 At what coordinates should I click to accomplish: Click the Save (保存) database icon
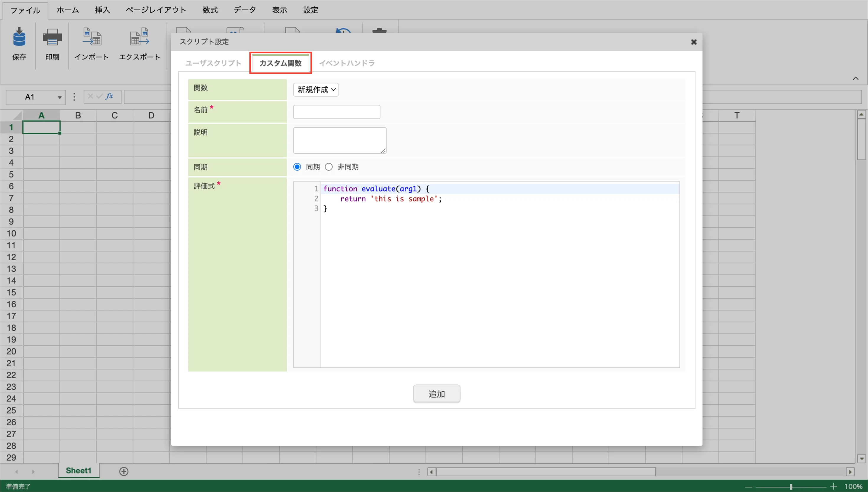(x=19, y=37)
